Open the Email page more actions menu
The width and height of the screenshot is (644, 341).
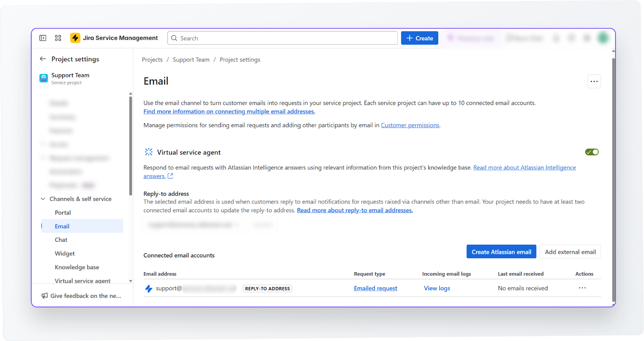594,81
